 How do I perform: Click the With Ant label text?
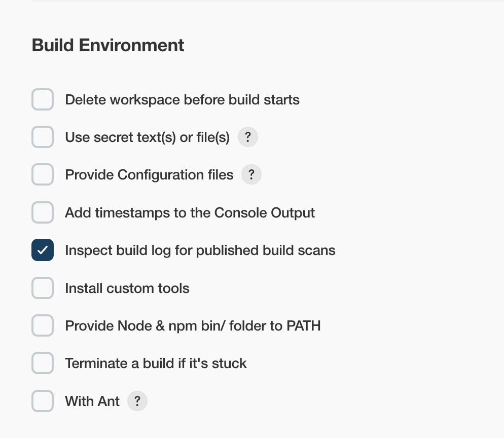coord(92,401)
